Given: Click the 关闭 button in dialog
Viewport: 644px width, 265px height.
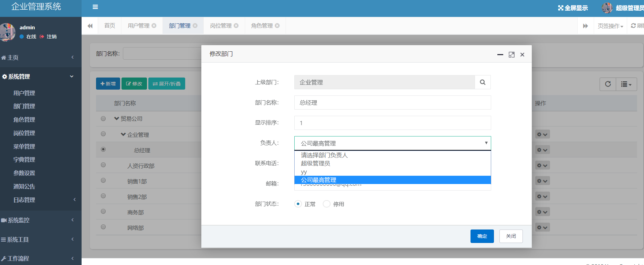Looking at the screenshot, I should tap(511, 236).
